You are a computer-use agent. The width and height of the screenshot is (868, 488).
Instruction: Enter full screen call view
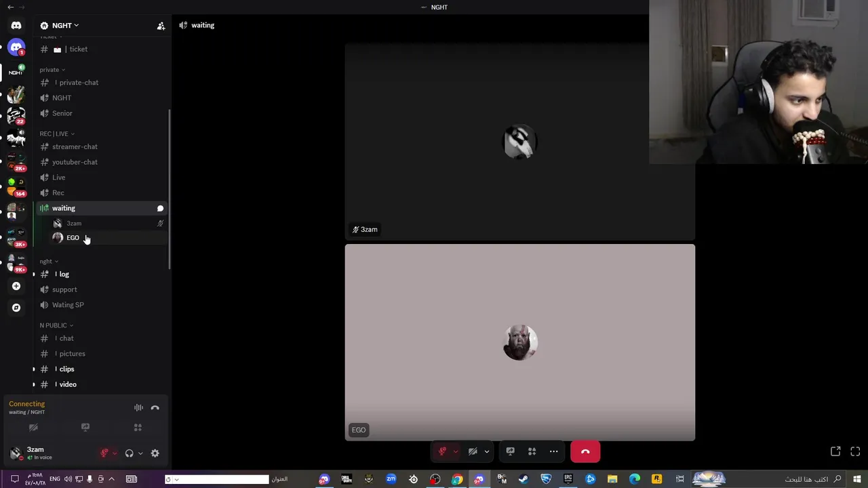pos(855,451)
